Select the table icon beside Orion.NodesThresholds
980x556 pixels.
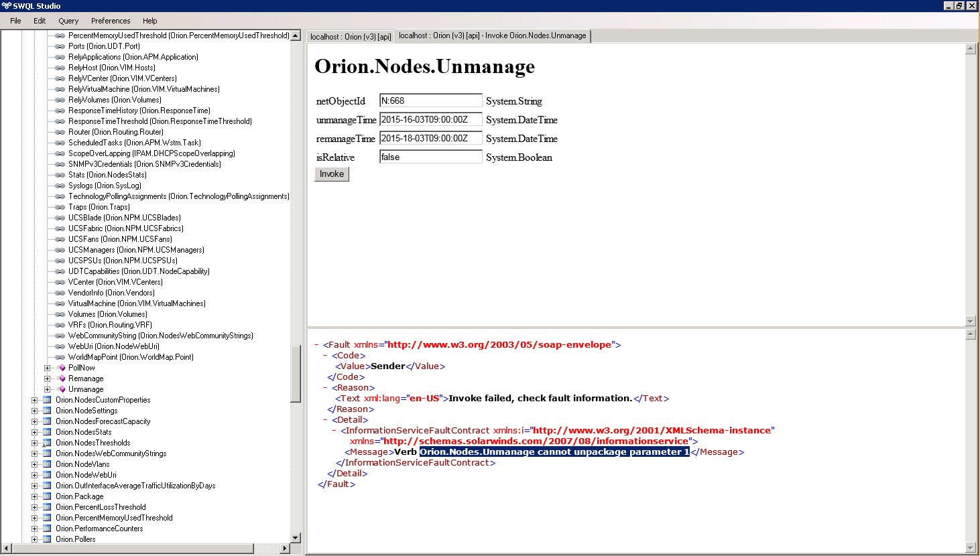tap(47, 443)
